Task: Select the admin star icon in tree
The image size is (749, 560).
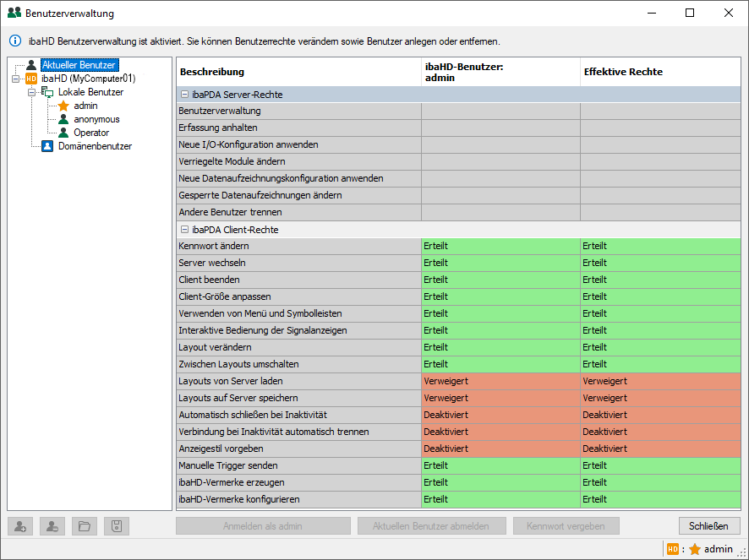Action: pos(63,106)
